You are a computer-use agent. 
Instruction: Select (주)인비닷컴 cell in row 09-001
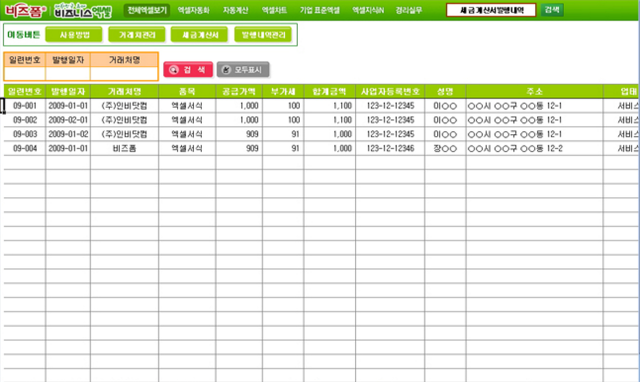(x=124, y=106)
